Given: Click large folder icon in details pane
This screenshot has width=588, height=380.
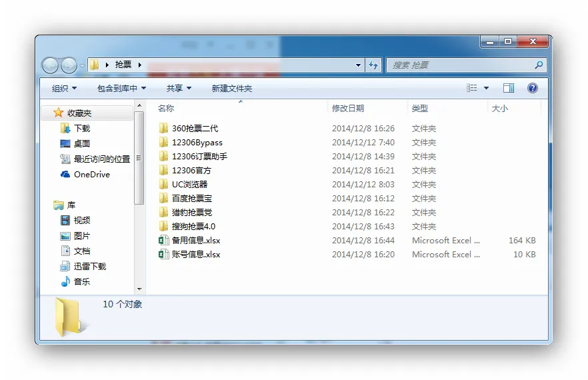Looking at the screenshot, I should tap(69, 317).
